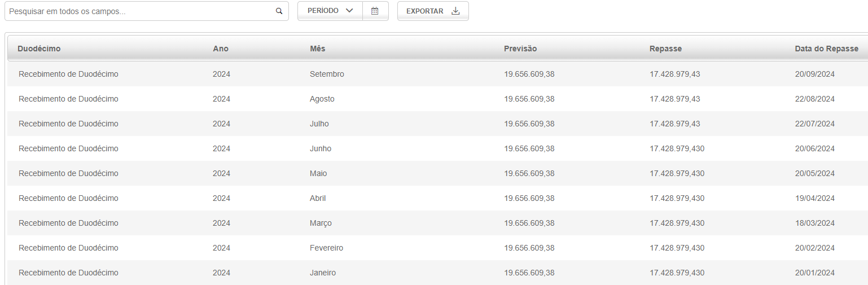Select the Setembro row
This screenshot has height=285, width=868.
tap(437, 74)
